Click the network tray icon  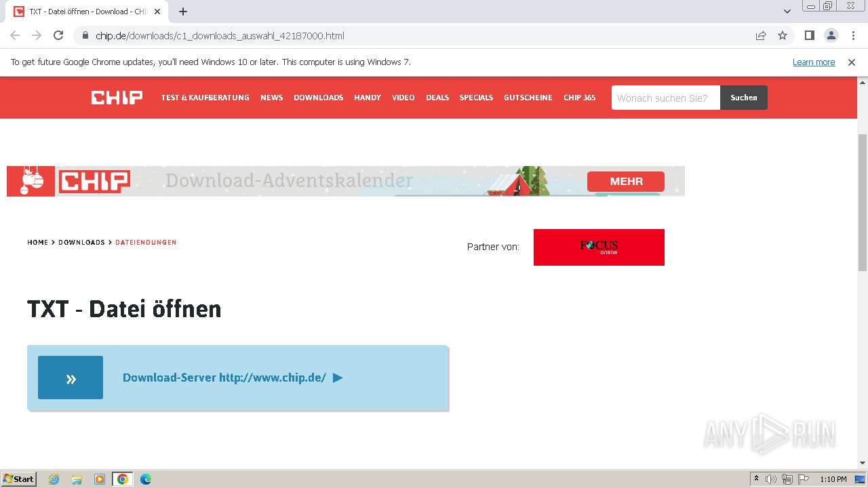pos(787,479)
